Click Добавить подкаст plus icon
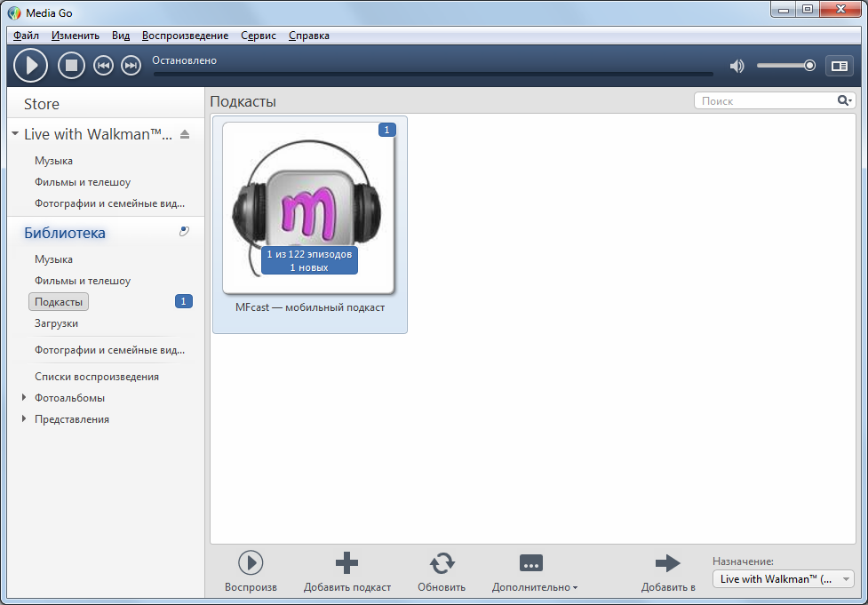 click(347, 563)
